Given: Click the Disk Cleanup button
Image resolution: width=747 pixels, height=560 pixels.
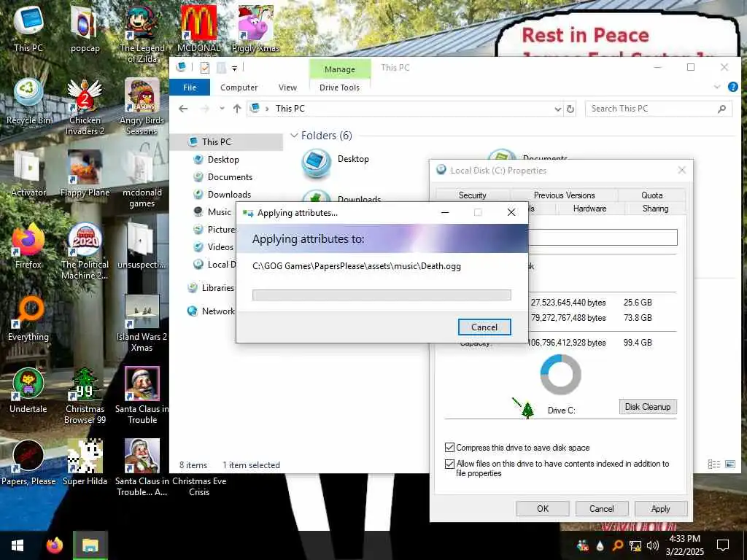Looking at the screenshot, I should (x=648, y=407).
